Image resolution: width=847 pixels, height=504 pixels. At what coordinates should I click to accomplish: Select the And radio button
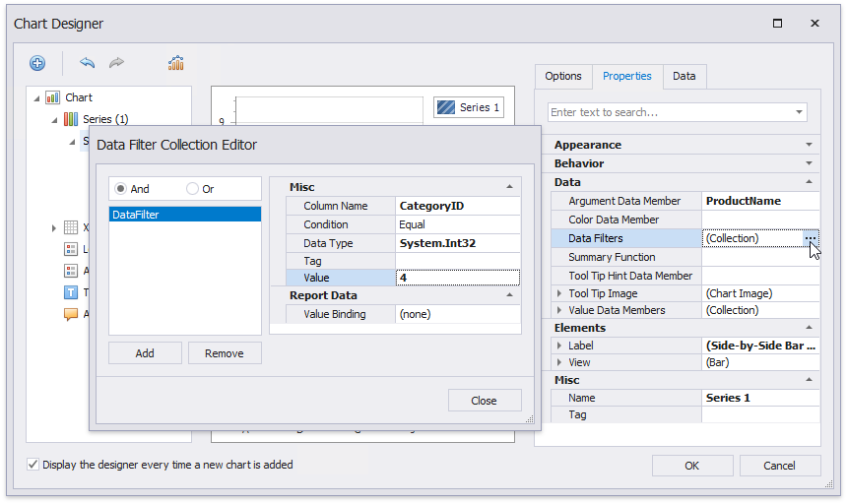point(121,189)
